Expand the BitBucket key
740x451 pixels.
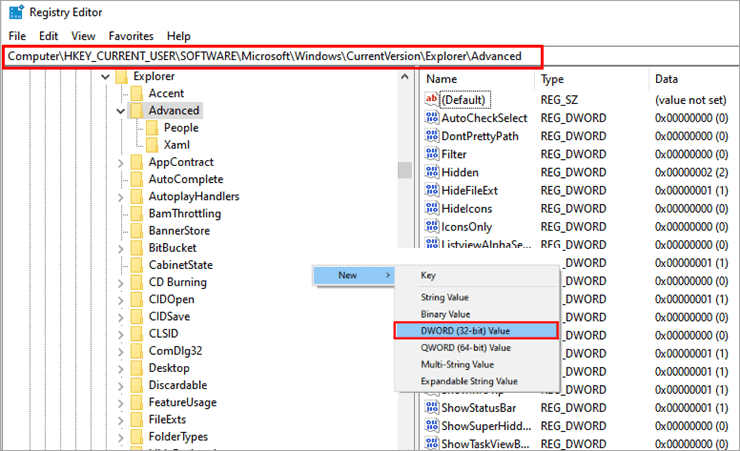click(x=121, y=248)
